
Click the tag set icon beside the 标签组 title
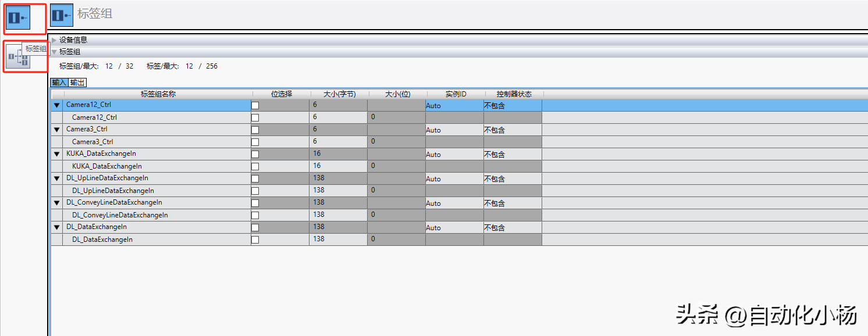[x=62, y=15]
